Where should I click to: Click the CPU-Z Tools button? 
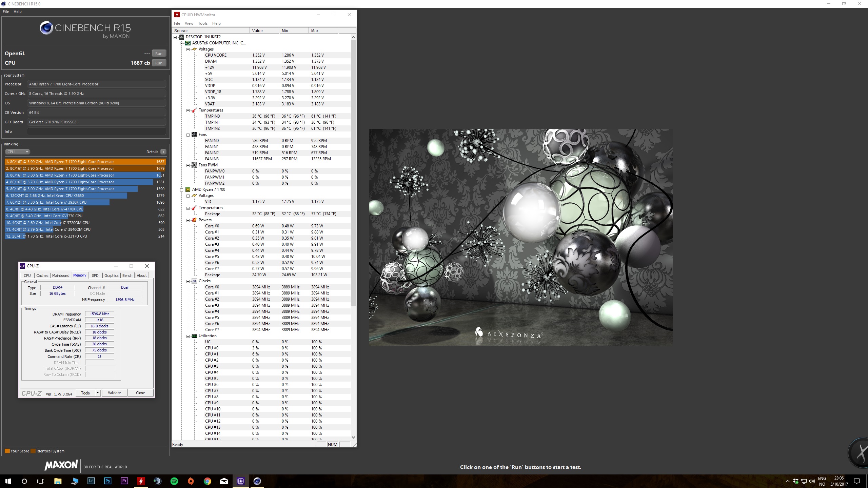click(x=85, y=393)
